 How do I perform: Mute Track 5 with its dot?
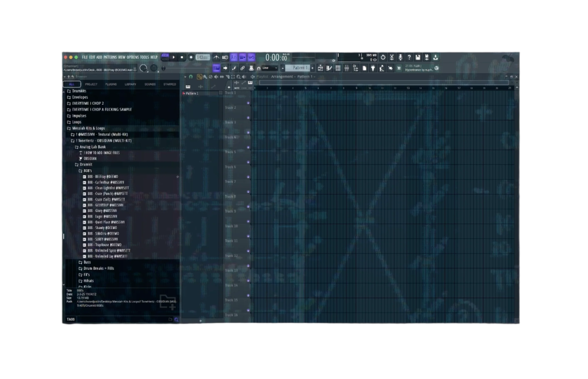248,162
